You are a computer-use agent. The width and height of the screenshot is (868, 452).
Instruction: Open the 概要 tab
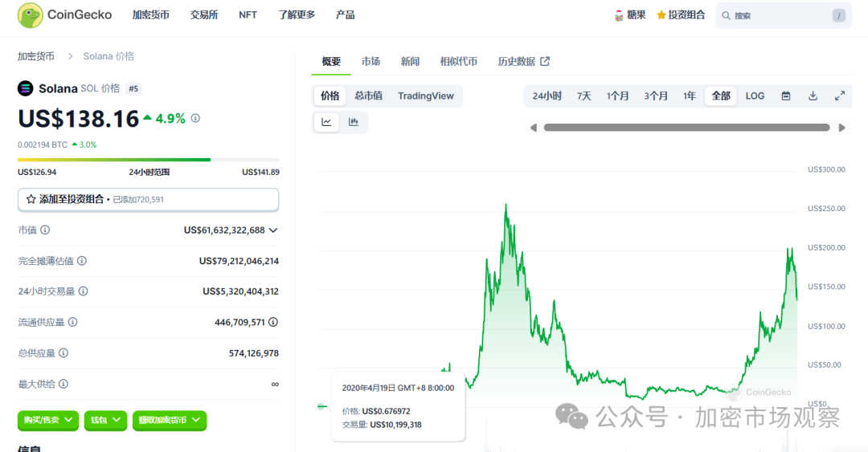click(x=331, y=61)
